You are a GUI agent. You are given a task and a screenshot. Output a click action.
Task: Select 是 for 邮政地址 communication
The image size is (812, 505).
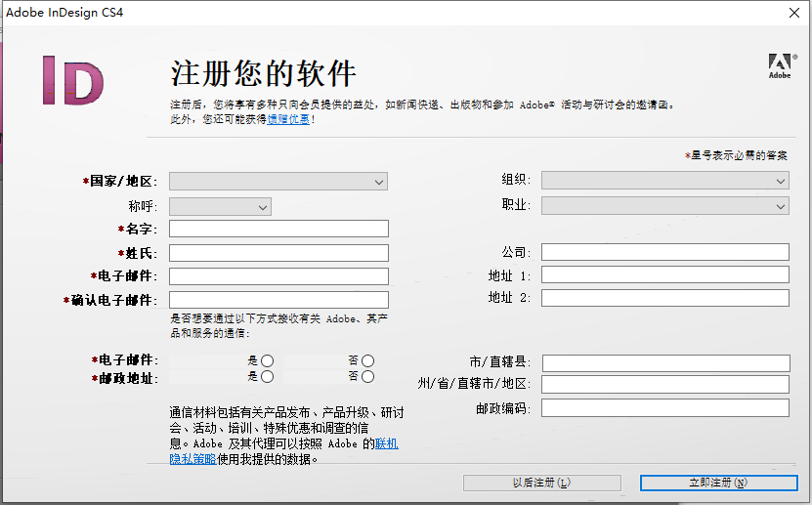(x=267, y=377)
